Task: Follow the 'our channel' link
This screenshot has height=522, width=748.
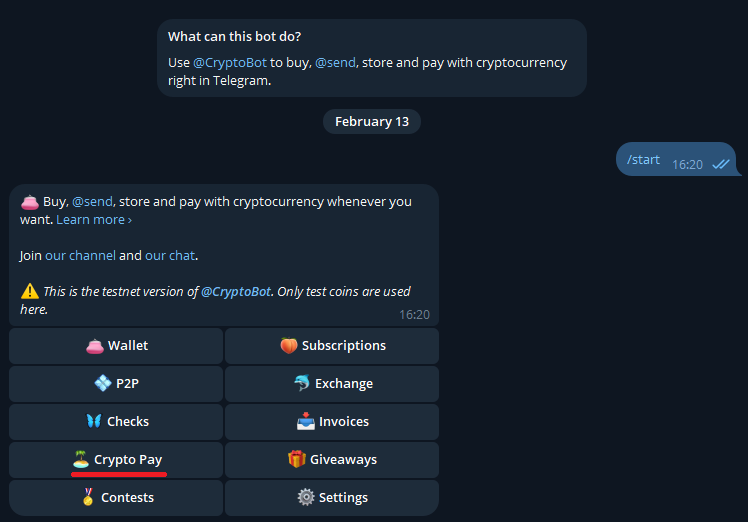Action: pos(80,256)
